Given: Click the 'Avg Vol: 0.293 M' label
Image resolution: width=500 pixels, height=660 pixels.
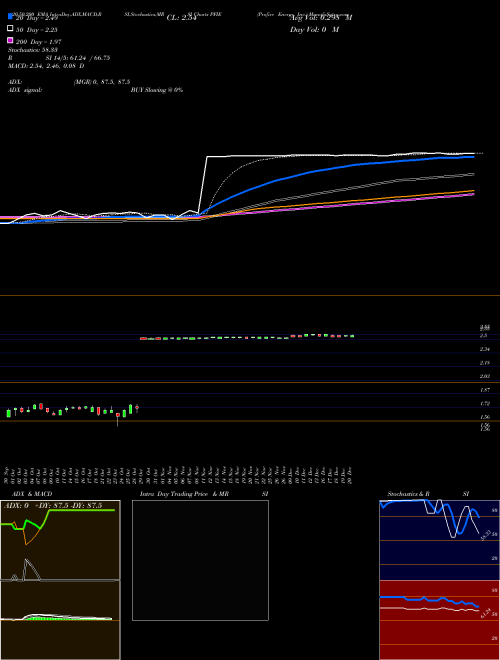Looking at the screenshot, I should (321, 18).
